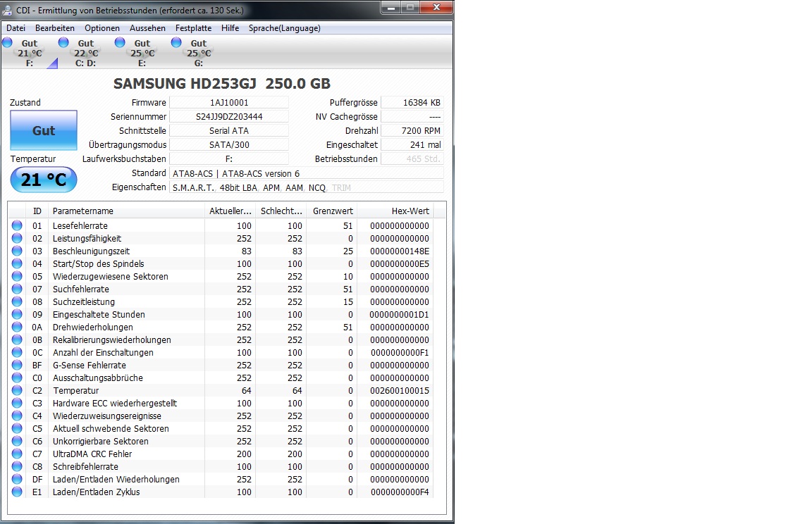This screenshot has width=812, height=524.
Task: Click the ID column header
Action: click(37, 211)
